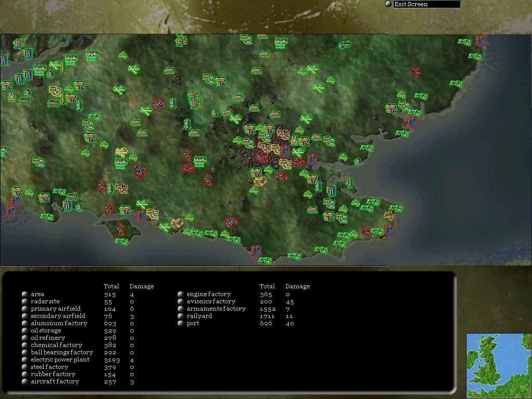Viewport: 532px width, 399px height.
Task: Select the red-outlined target on the Isle of Wight
Action: 121,229
